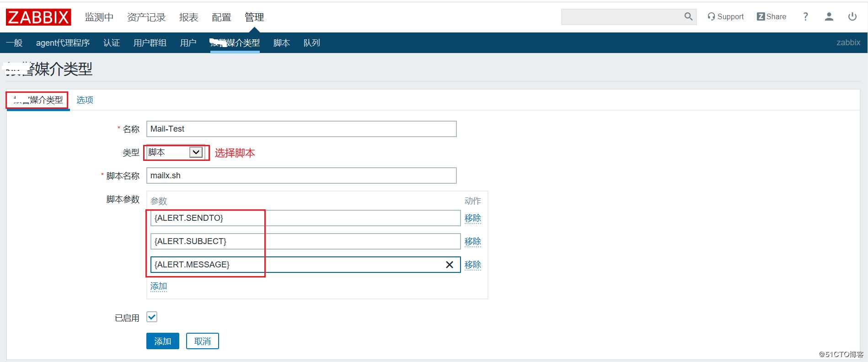
Task: Toggle the 已启用 checkbox
Action: (152, 317)
